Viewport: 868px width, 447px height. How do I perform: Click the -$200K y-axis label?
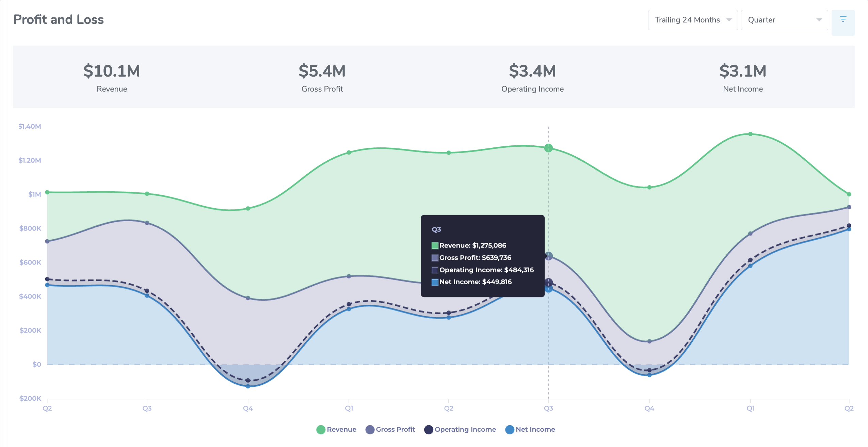30,398
